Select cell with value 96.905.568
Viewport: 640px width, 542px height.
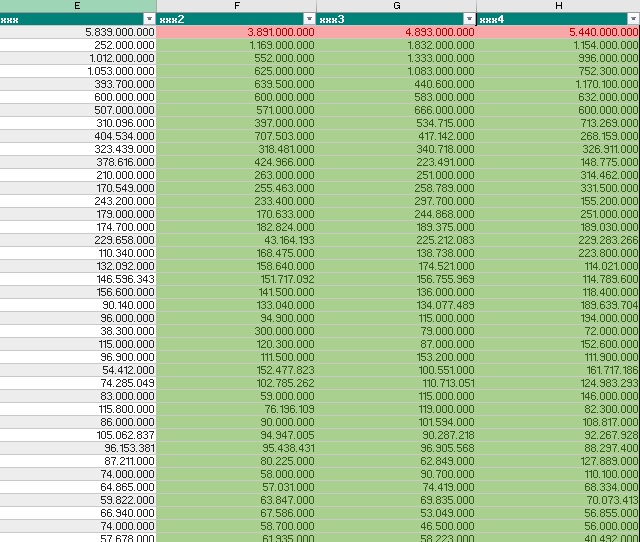pyautogui.click(x=396, y=449)
